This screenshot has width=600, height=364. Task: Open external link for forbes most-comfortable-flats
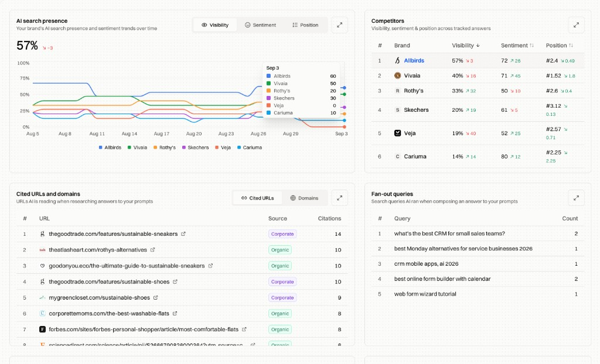(244, 329)
